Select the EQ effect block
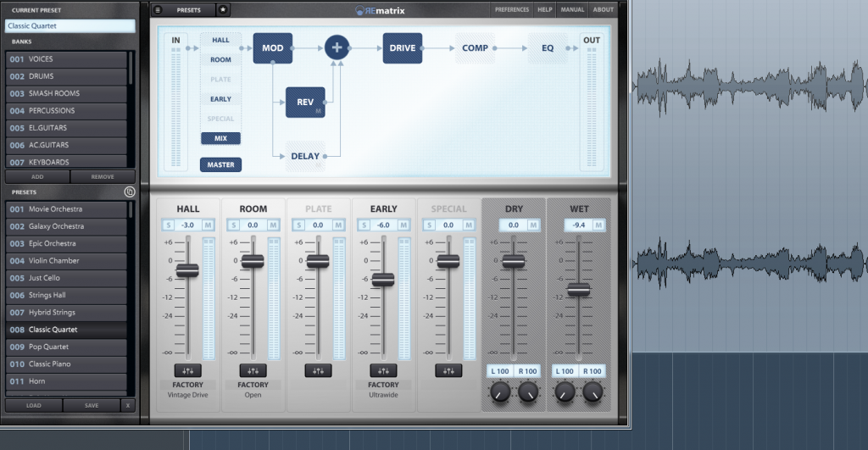The image size is (868, 450). click(548, 48)
